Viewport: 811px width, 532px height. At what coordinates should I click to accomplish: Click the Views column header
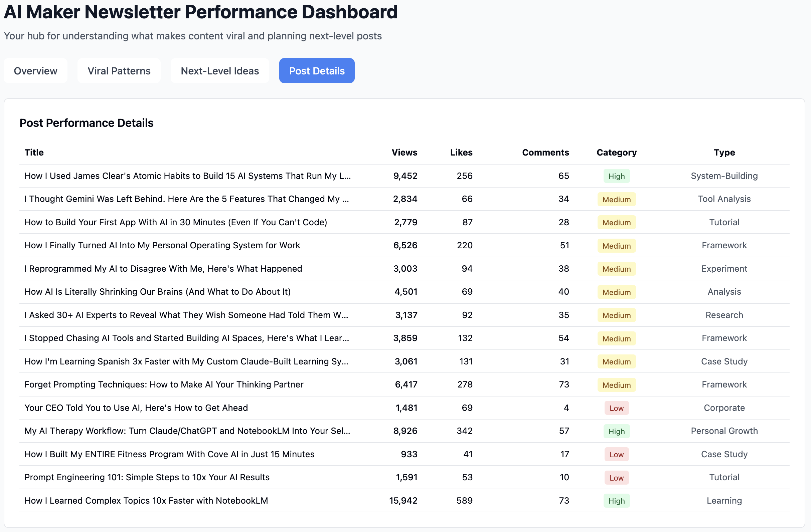pos(404,152)
